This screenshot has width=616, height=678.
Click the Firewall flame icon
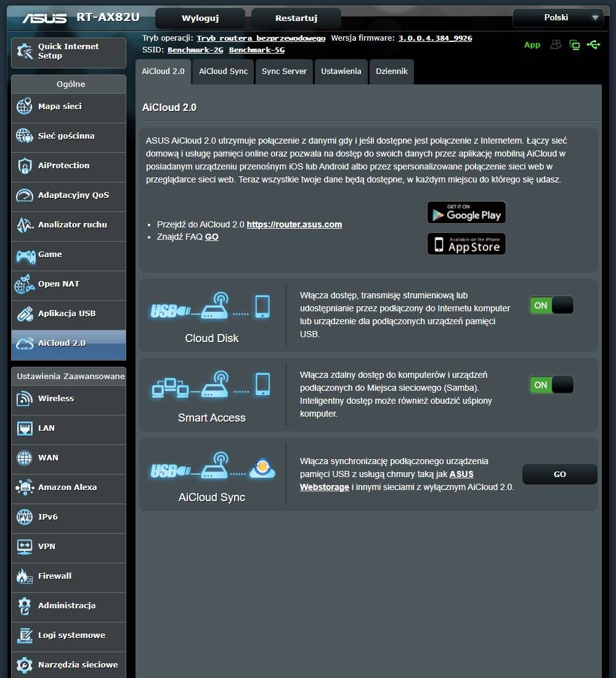click(x=24, y=576)
